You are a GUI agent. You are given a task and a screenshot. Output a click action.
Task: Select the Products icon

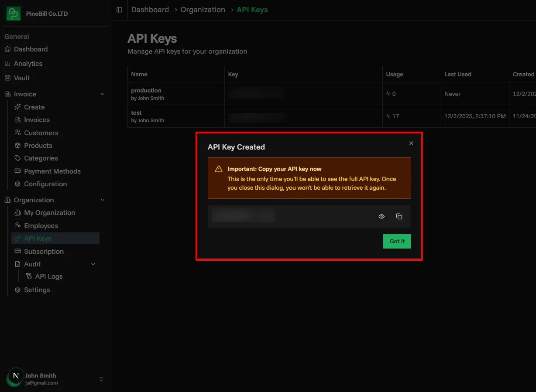pos(17,145)
